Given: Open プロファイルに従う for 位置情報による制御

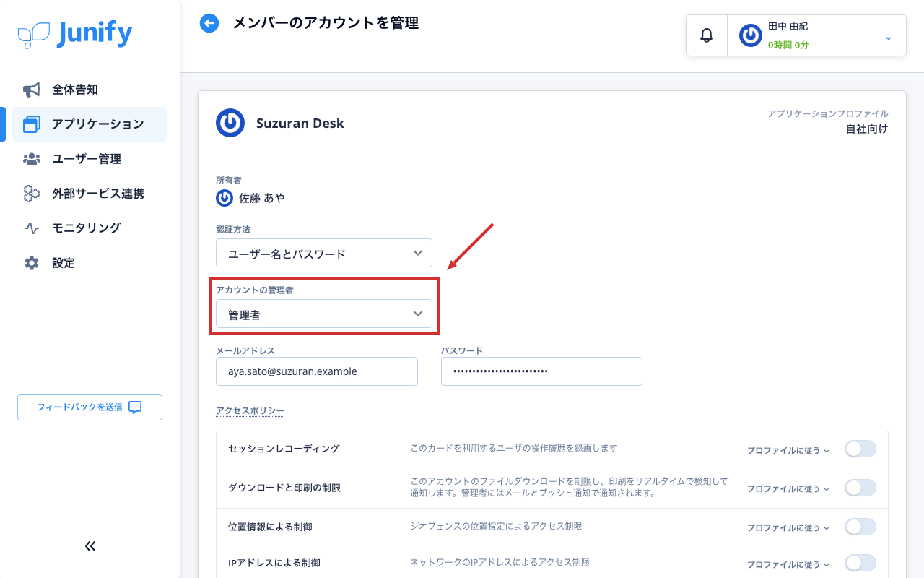Looking at the screenshot, I should (x=788, y=527).
